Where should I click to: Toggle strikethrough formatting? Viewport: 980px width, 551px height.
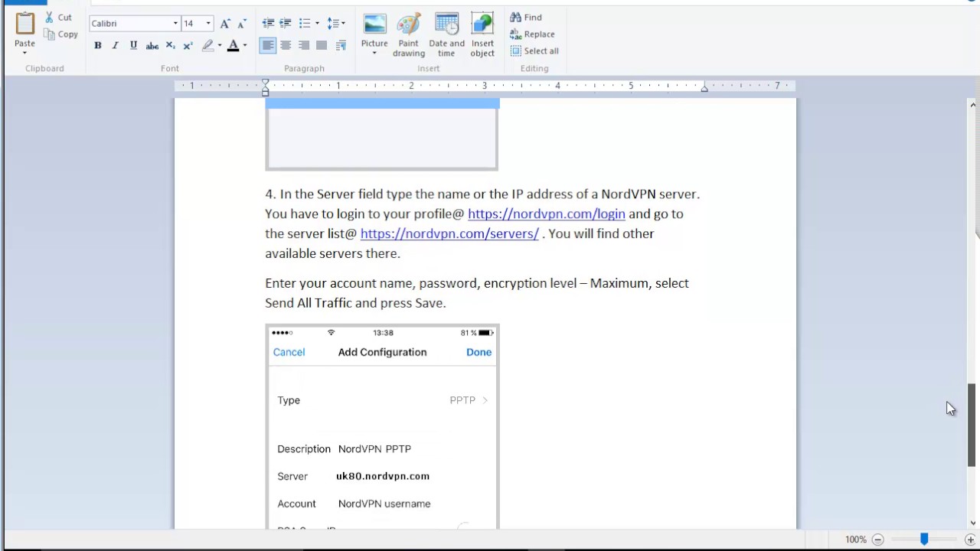152,46
